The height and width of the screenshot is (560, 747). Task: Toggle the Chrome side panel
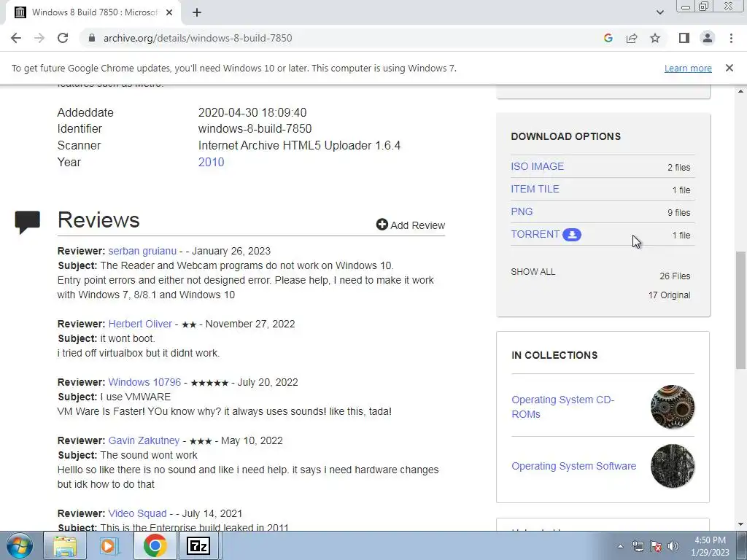(684, 38)
